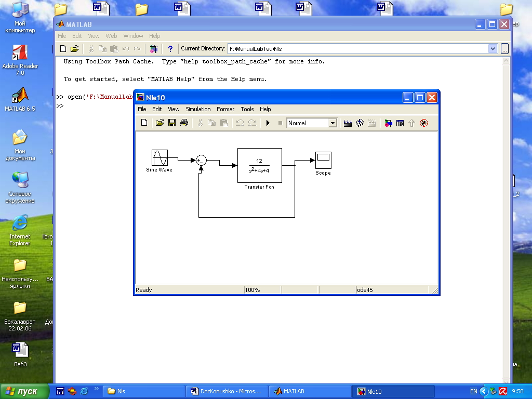Launch Word from quick launch bar

coord(60,391)
